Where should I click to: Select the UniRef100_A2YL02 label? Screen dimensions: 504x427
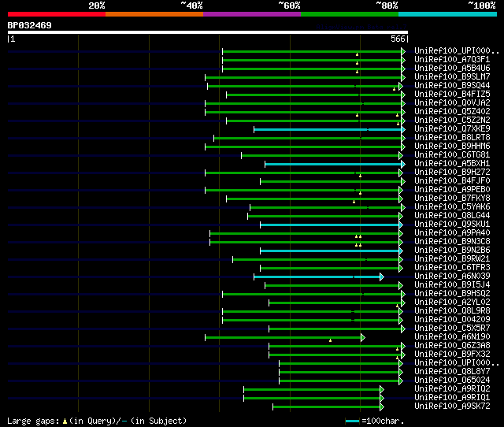click(452, 303)
